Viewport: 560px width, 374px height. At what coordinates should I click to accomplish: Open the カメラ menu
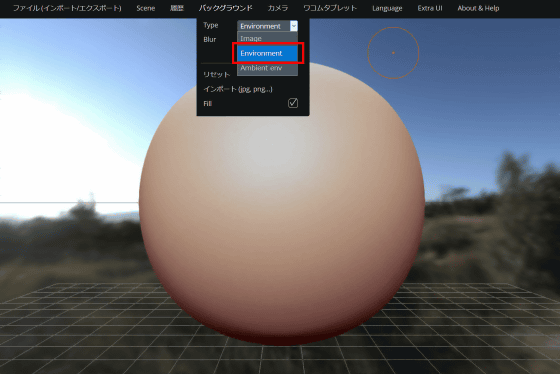tap(278, 8)
